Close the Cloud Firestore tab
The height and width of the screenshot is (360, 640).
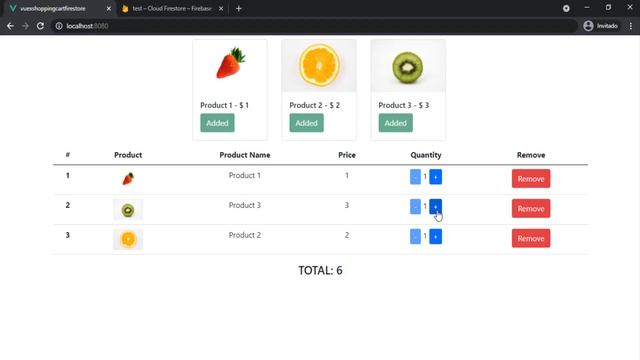pyautogui.click(x=221, y=8)
